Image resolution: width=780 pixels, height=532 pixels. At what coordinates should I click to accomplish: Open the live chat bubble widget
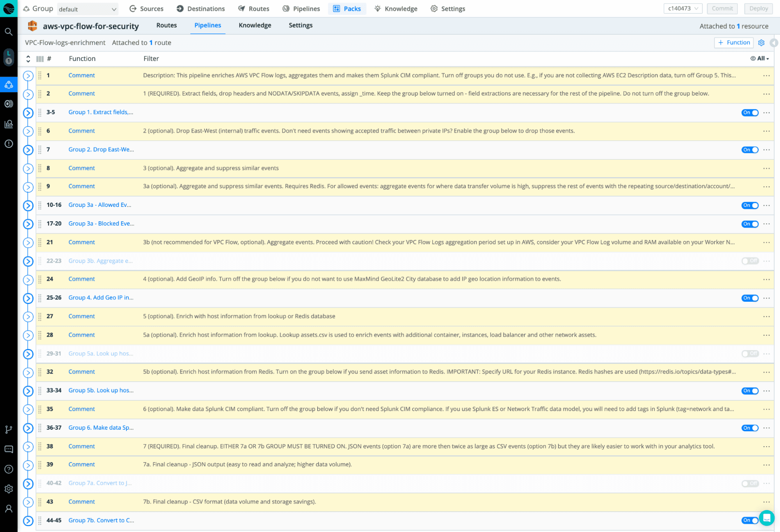click(766, 518)
